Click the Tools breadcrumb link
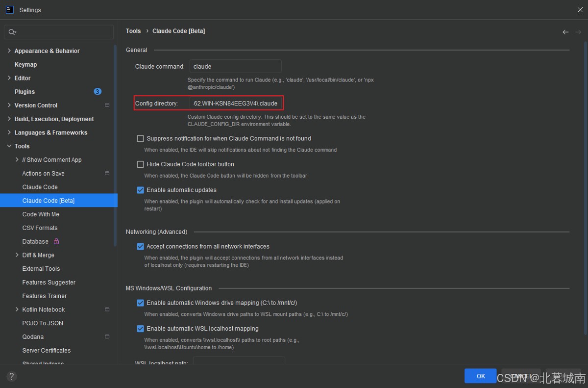The width and height of the screenshot is (588, 388). 133,31
